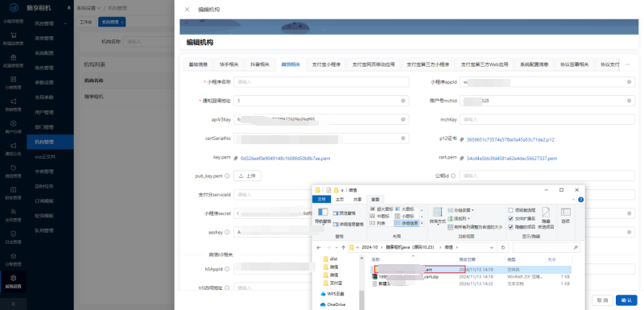The height and width of the screenshot is (310, 644).
Task: Collapse the sidebar with double-chevron icon
Action: [13, 304]
